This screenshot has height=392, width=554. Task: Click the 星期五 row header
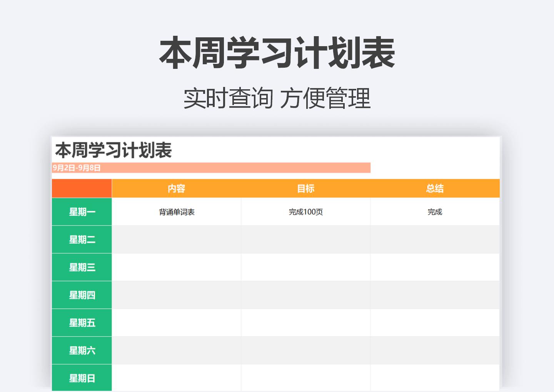point(82,323)
